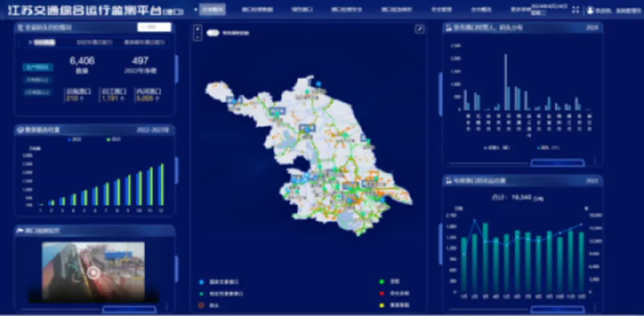
Task: Toggle the white switch above the map
Action: click(x=213, y=32)
